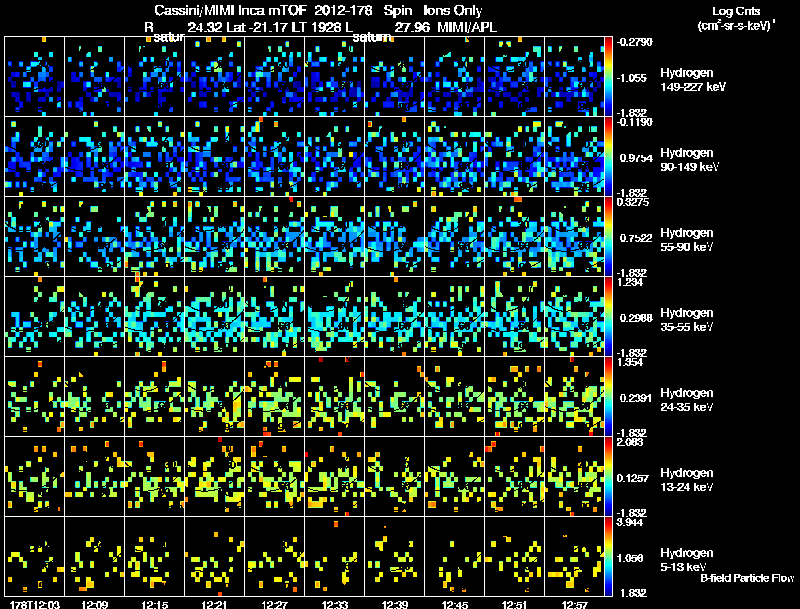Click the '12:39' time axis label
This screenshot has height=609, width=800.
tap(394, 604)
